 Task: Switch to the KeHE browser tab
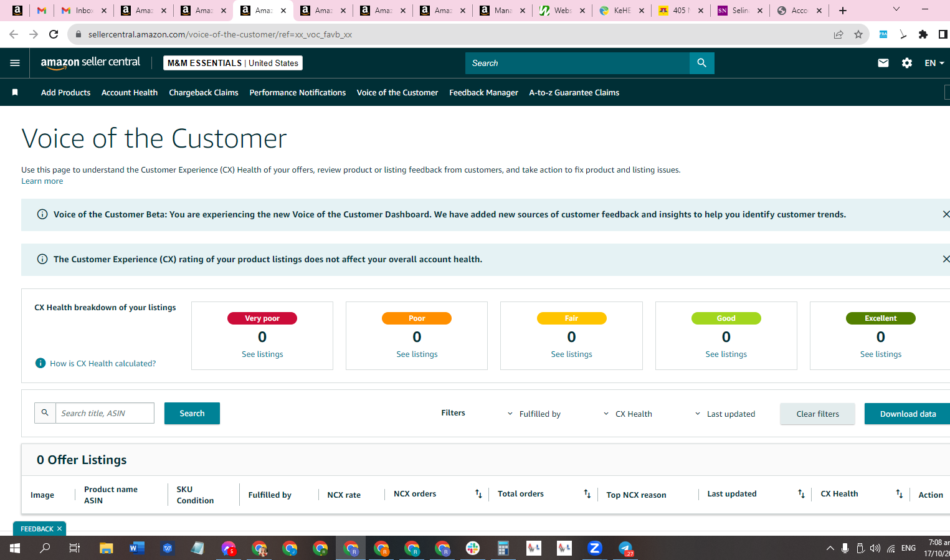(x=621, y=11)
